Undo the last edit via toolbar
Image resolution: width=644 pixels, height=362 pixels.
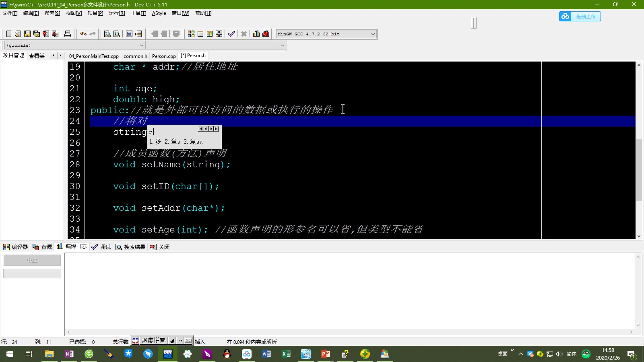pos(83,34)
